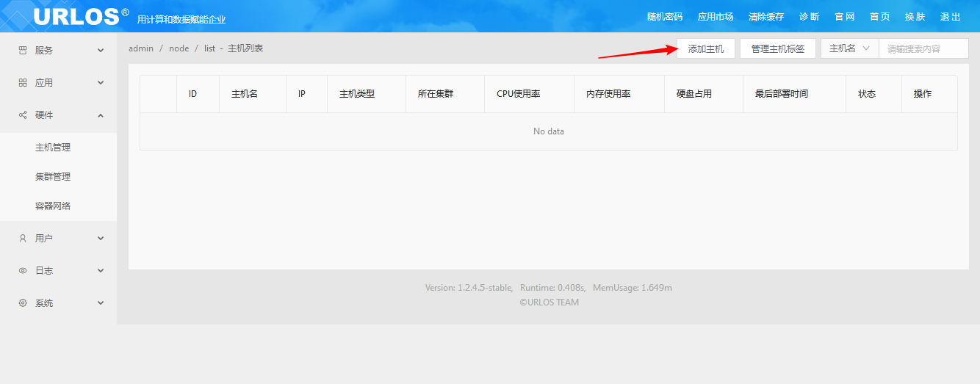Click the 日志 eye icon
The width and height of the screenshot is (980, 384).
[23, 271]
